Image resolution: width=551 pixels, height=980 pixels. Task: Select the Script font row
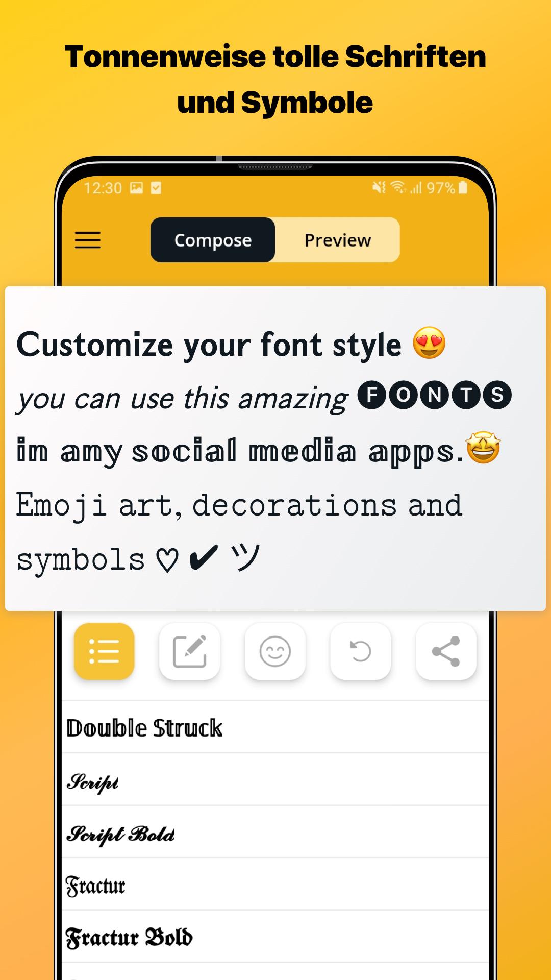click(275, 780)
